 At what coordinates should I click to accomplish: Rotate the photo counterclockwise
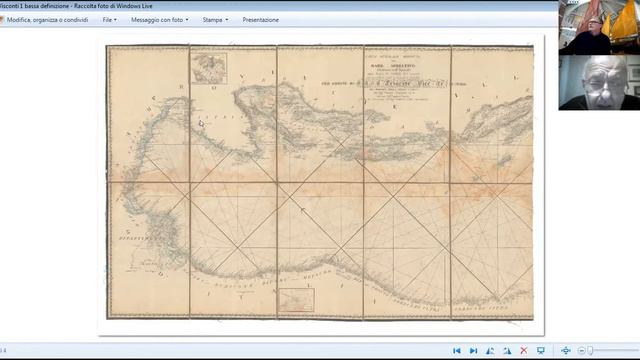pos(490,351)
